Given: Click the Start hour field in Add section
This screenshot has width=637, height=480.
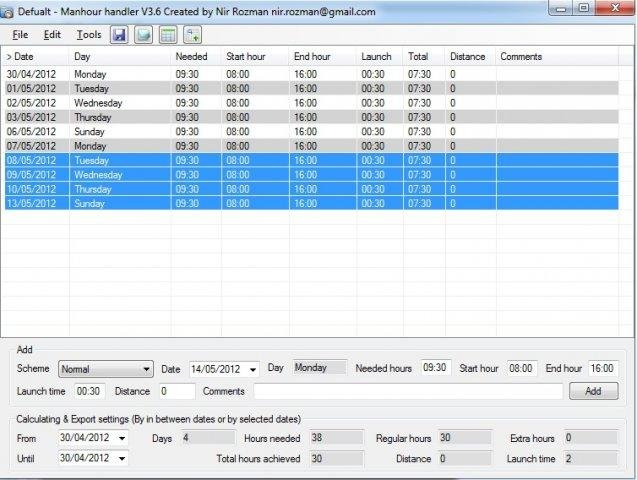Looking at the screenshot, I should 522,368.
